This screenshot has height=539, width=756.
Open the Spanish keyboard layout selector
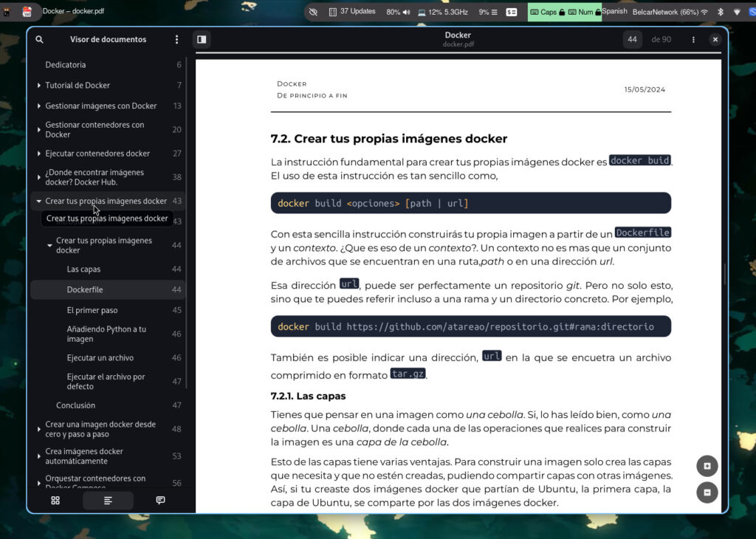[x=614, y=11]
